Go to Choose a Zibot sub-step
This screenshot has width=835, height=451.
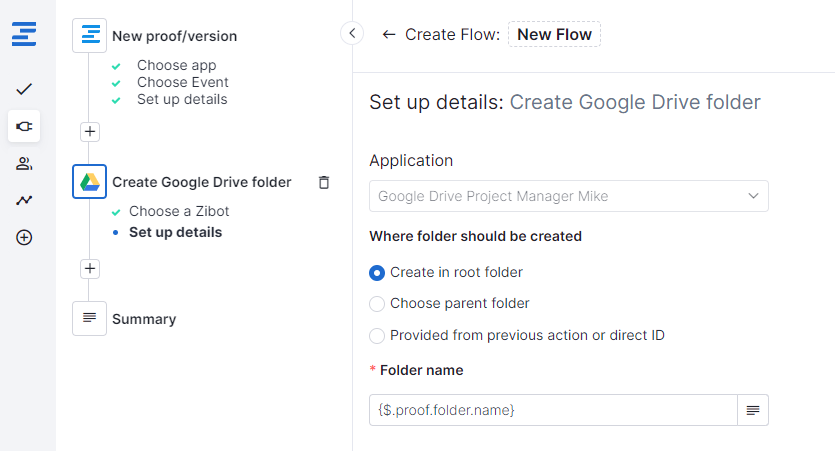pos(178,211)
